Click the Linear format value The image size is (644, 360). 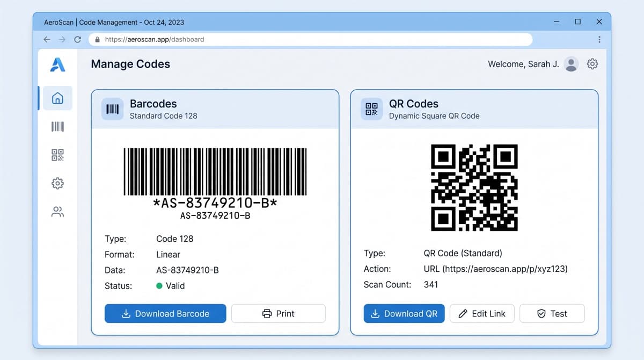[168, 255]
